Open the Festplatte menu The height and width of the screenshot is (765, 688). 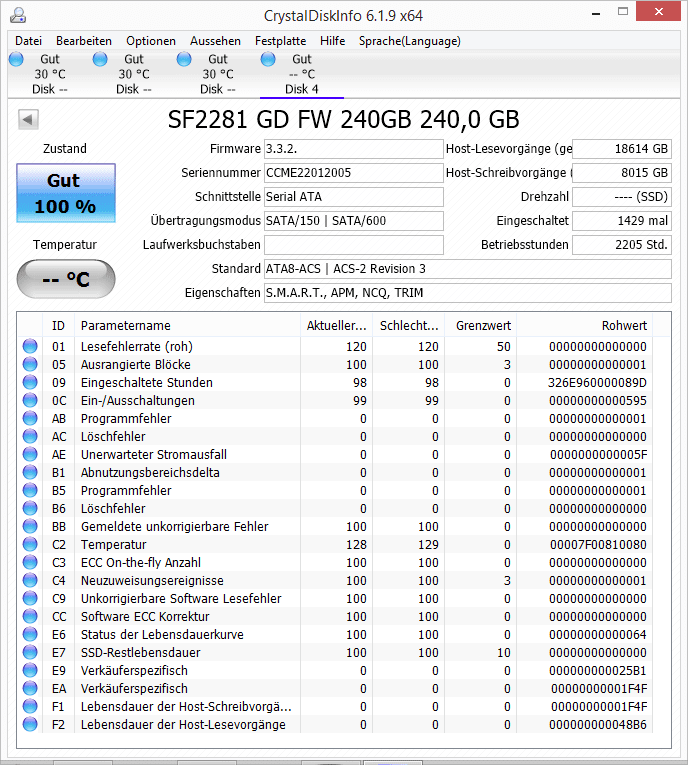click(281, 41)
